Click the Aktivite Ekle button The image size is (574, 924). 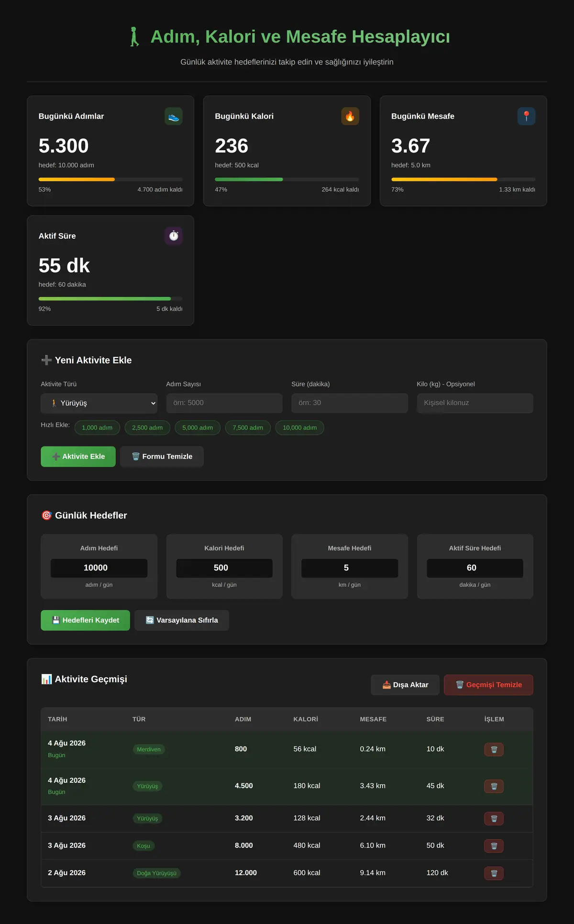pos(78,456)
